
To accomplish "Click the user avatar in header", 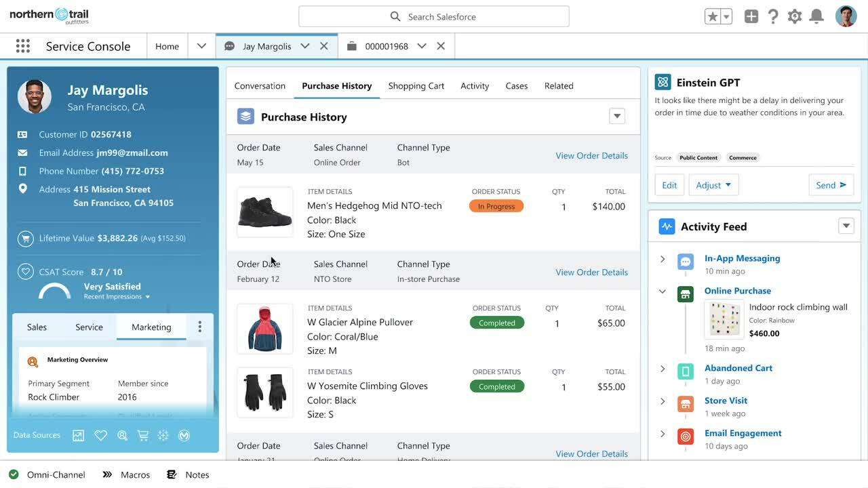I will click(846, 16).
